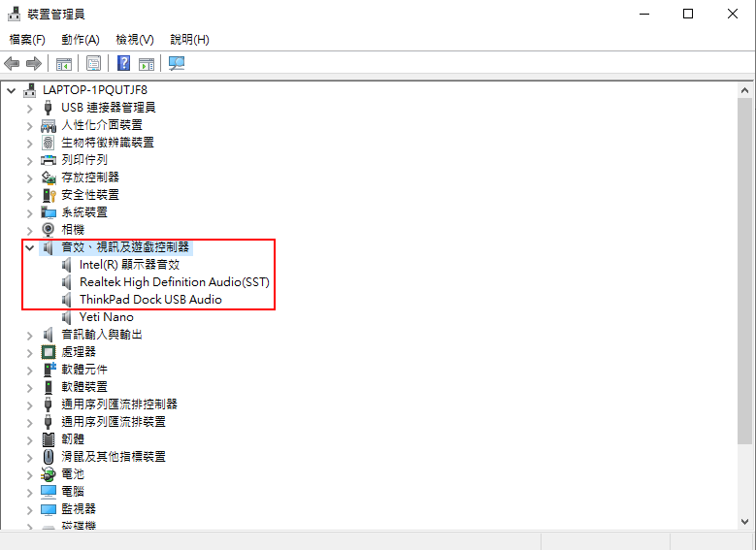This screenshot has height=550, width=756.
Task: Click the back arrow toolbar icon
Action: coord(12,64)
